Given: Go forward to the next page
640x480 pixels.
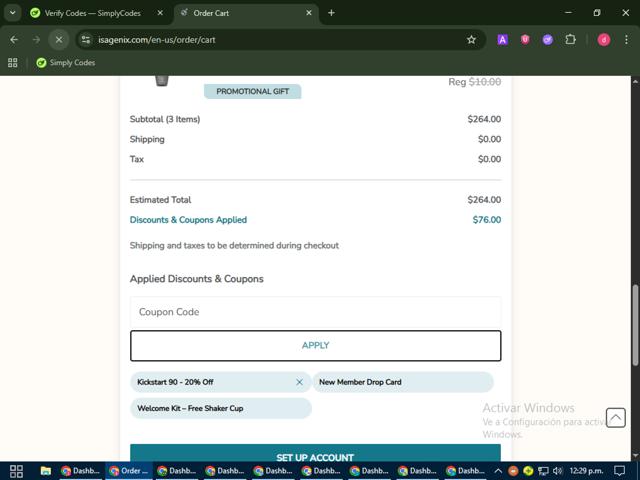Looking at the screenshot, I should tap(36, 40).
